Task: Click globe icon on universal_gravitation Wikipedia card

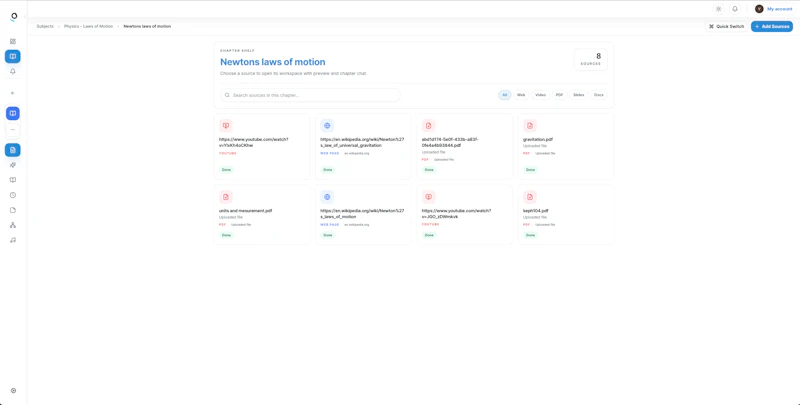Action: coord(327,125)
